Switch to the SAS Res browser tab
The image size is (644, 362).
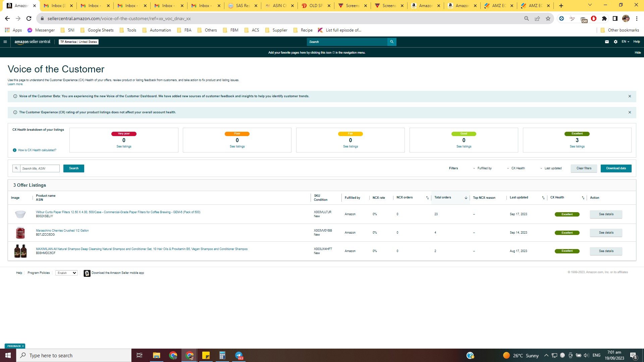point(243,6)
